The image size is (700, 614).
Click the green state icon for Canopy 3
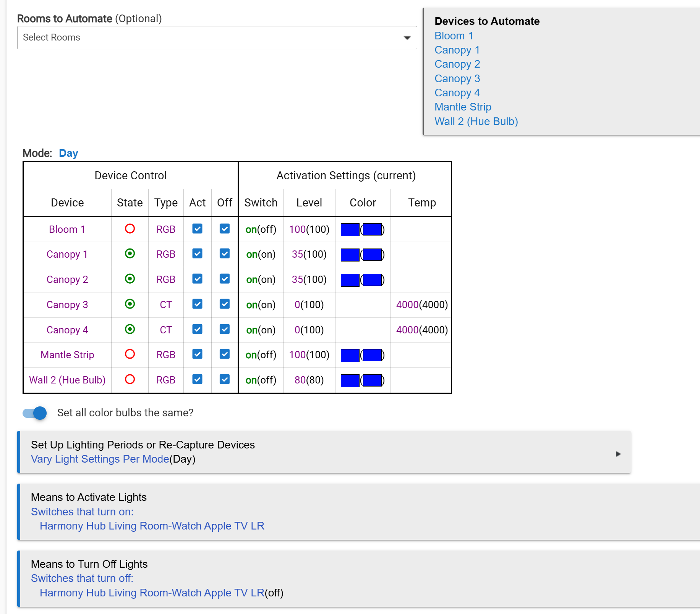click(x=130, y=304)
